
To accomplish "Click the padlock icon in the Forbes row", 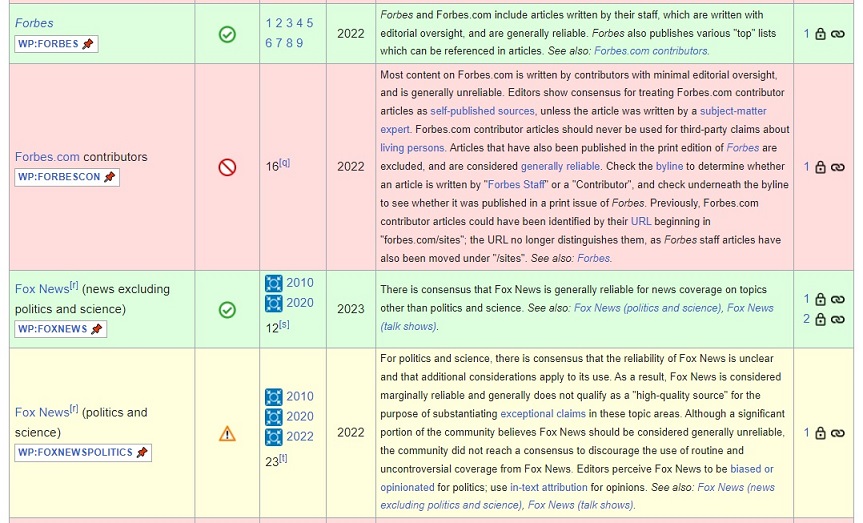I will [820, 34].
